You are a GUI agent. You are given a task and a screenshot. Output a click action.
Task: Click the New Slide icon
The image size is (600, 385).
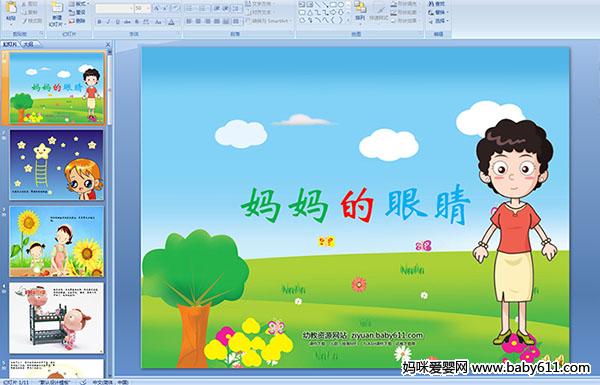click(57, 13)
